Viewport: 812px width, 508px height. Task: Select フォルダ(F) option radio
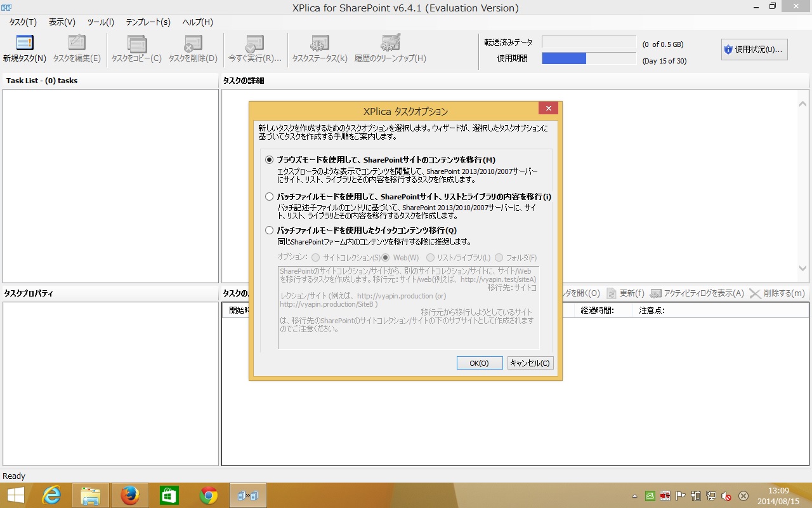[499, 258]
